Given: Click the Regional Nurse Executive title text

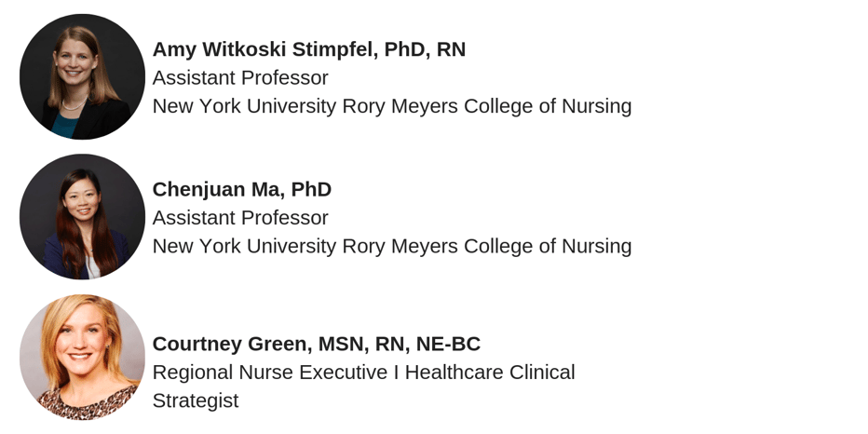Looking at the screenshot, I should [x=363, y=373].
